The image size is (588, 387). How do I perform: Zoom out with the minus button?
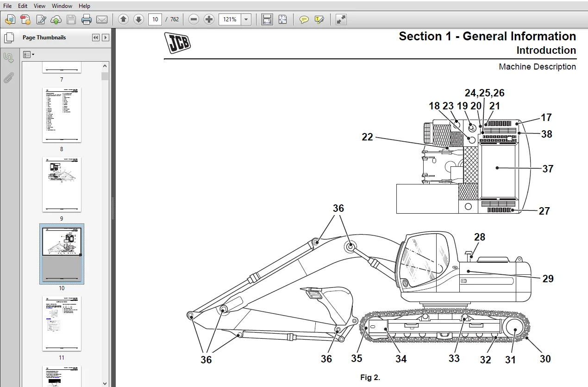pos(194,19)
